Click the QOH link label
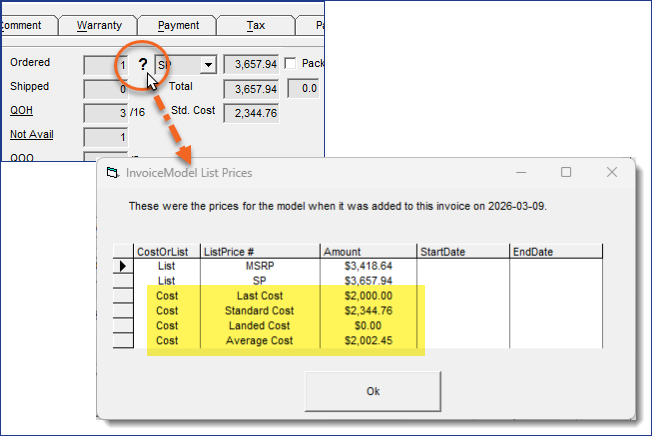This screenshot has height=436, width=652. pyautogui.click(x=22, y=110)
